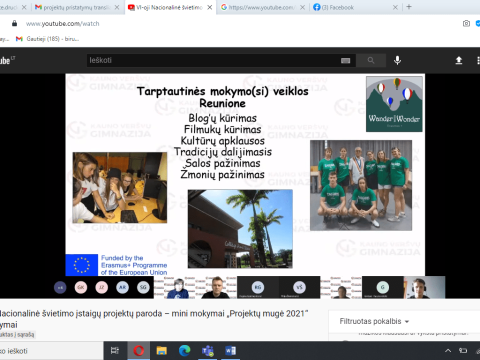Click the magnifier search button

371,60
